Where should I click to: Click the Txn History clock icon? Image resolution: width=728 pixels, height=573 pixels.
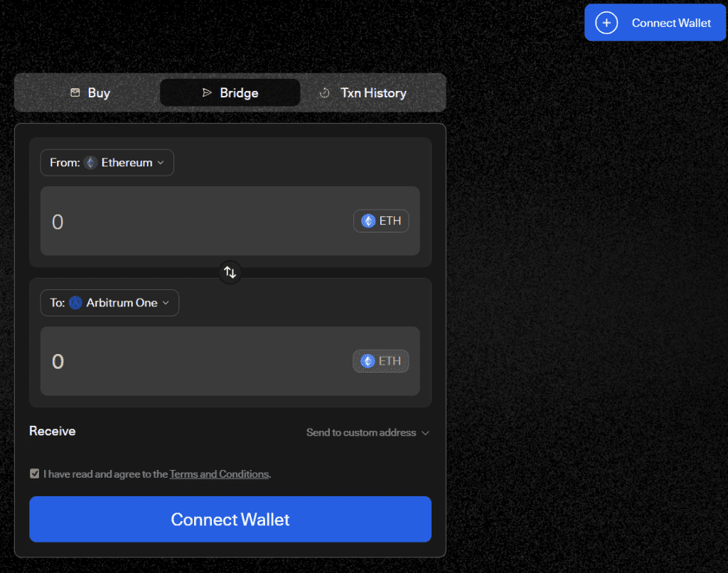coord(325,93)
